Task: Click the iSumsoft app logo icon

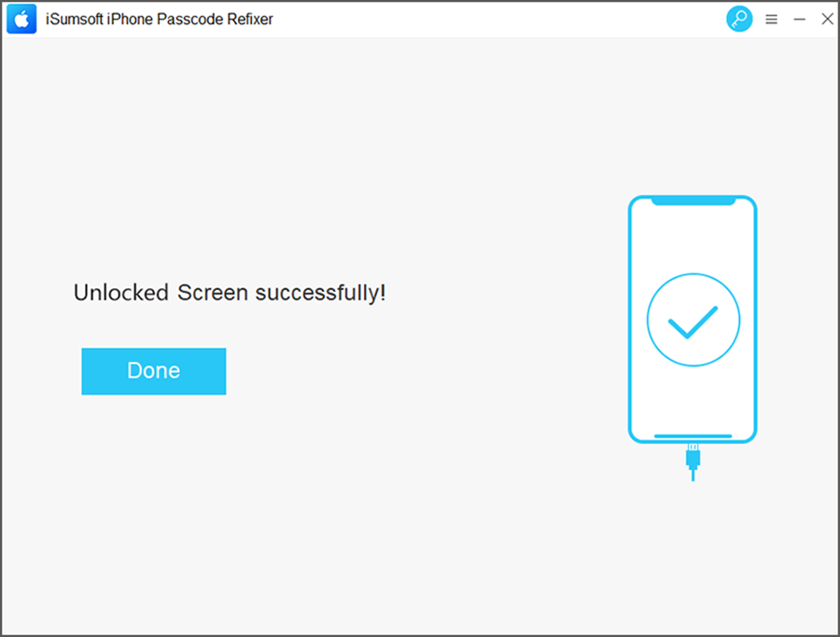Action: pyautogui.click(x=21, y=19)
